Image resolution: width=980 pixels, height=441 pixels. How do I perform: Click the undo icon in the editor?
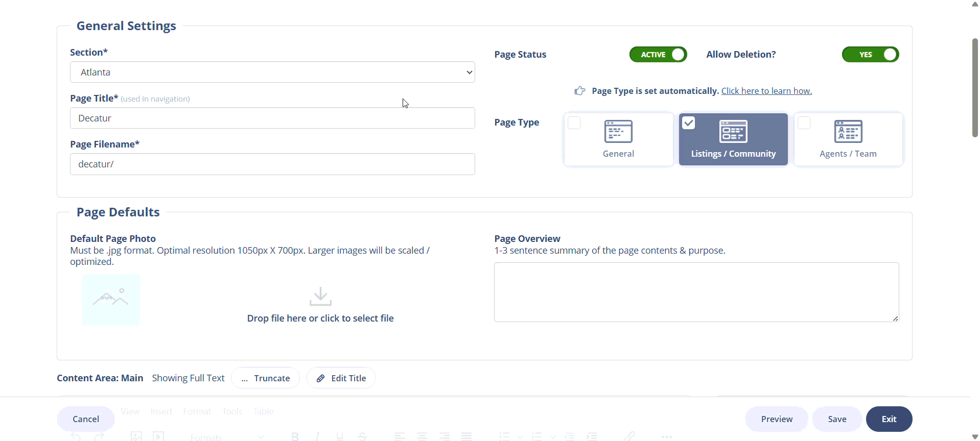[75, 436]
